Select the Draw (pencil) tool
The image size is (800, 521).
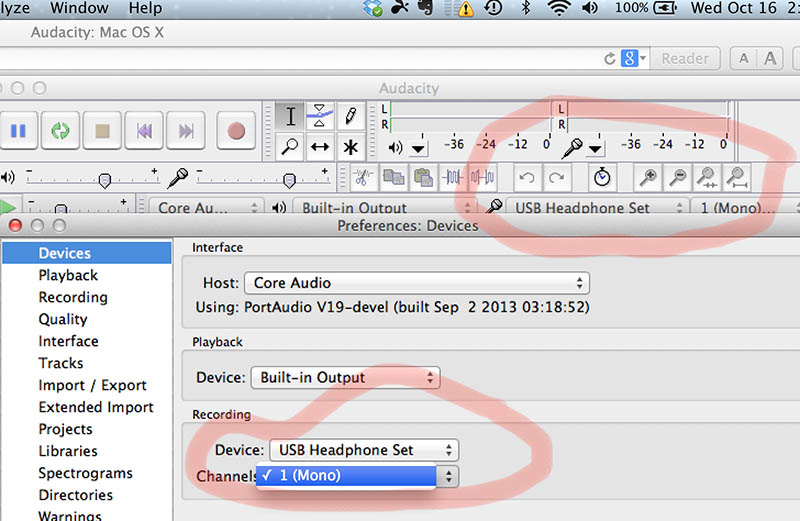click(350, 116)
